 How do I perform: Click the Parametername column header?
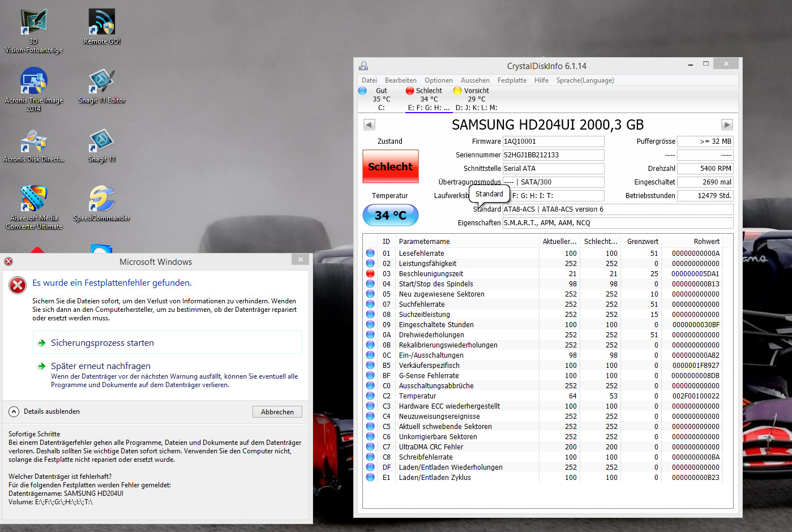click(467, 241)
